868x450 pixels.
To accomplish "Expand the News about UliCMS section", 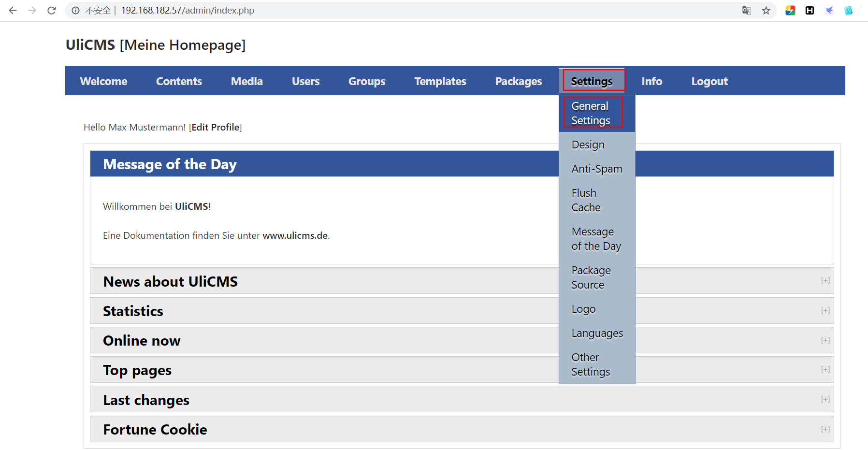I will [x=825, y=281].
